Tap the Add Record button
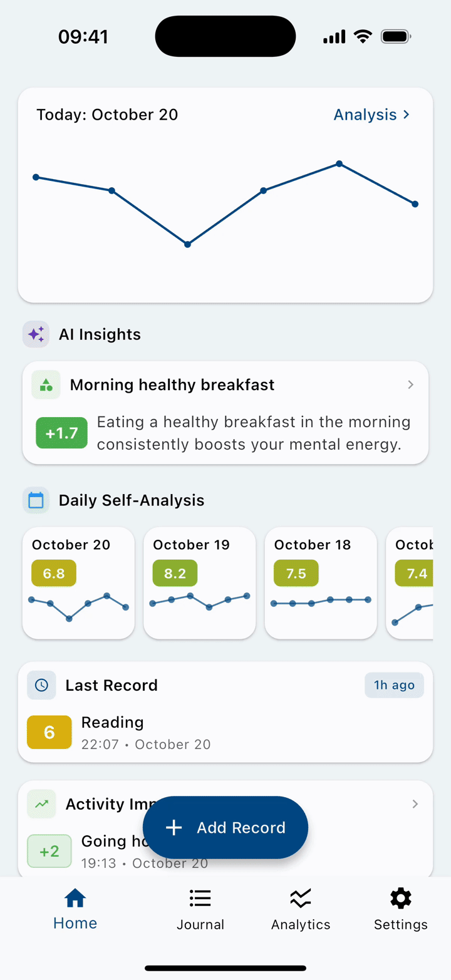Screen dimensions: 451x980 (225, 827)
